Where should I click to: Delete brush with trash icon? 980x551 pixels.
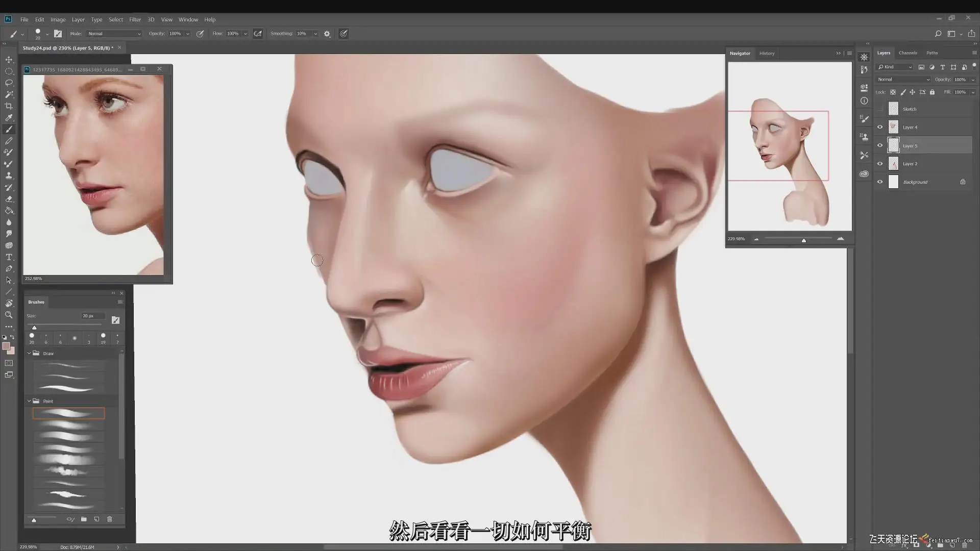point(109,519)
